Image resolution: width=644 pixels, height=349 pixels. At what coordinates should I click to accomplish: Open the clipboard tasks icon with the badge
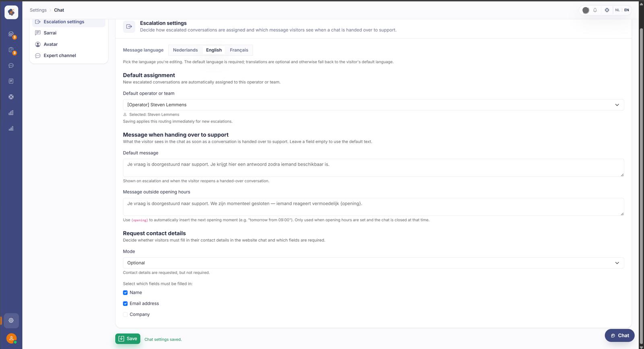tap(11, 50)
